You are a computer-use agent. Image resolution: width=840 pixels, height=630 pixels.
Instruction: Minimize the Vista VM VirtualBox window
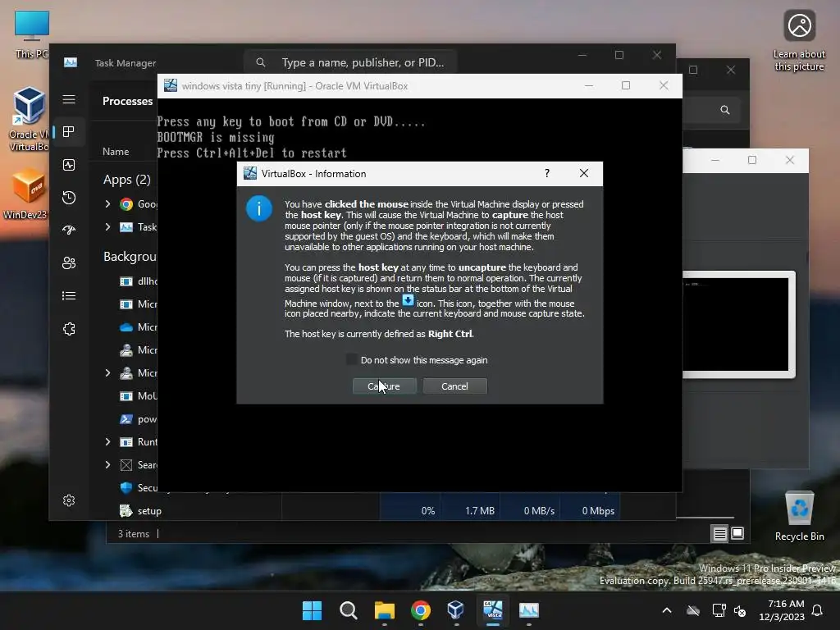pyautogui.click(x=589, y=85)
